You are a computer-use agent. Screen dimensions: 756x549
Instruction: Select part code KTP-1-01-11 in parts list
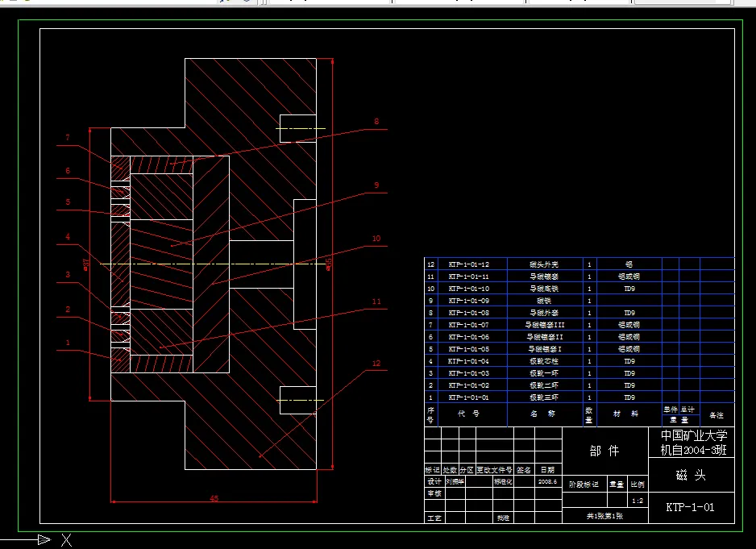[468, 277]
